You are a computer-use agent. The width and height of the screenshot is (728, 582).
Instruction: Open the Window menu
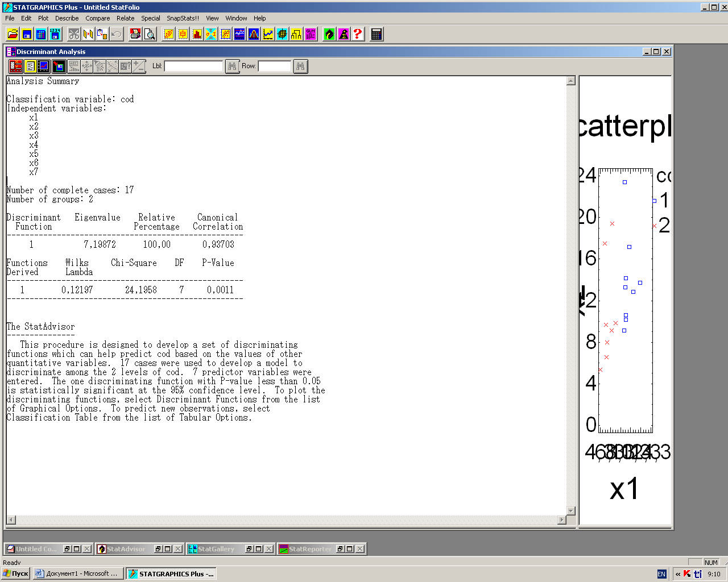(x=236, y=18)
